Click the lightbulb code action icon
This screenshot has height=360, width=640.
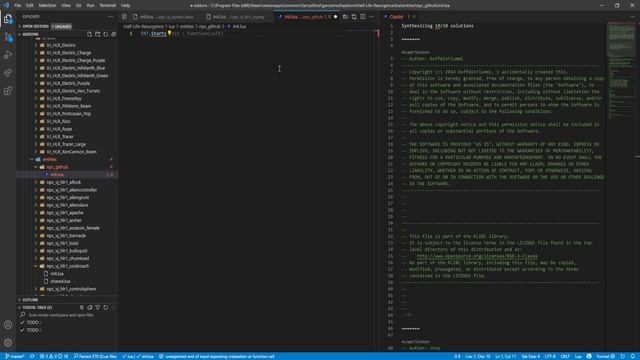click(x=169, y=33)
